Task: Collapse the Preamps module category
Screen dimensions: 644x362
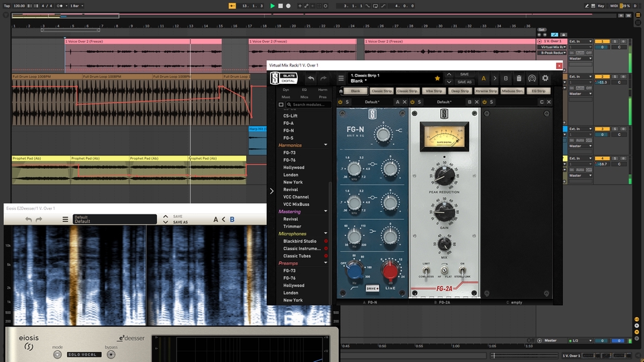Action: coord(326,263)
